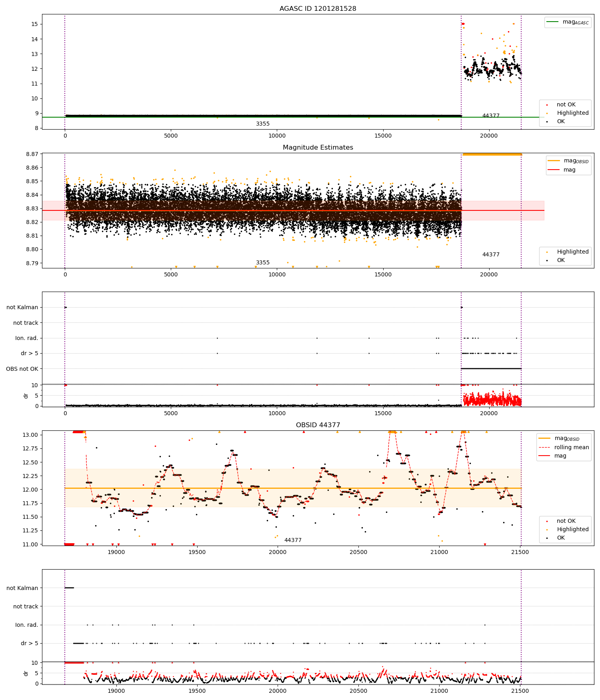
Task: Click the '44377' annotation in Magnitude Estimates plot
Action: 491,254
